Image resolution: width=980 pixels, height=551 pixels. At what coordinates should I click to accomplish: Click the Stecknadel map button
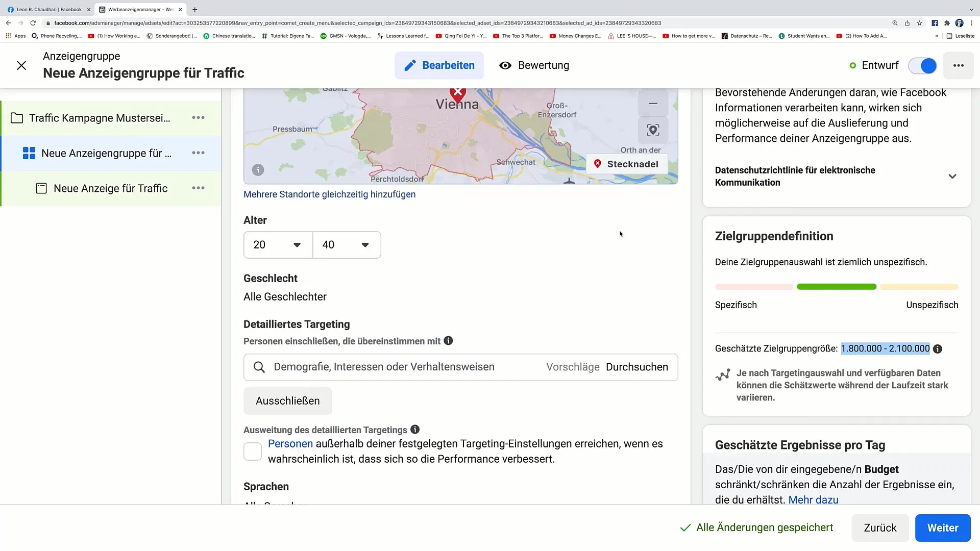coord(626,164)
